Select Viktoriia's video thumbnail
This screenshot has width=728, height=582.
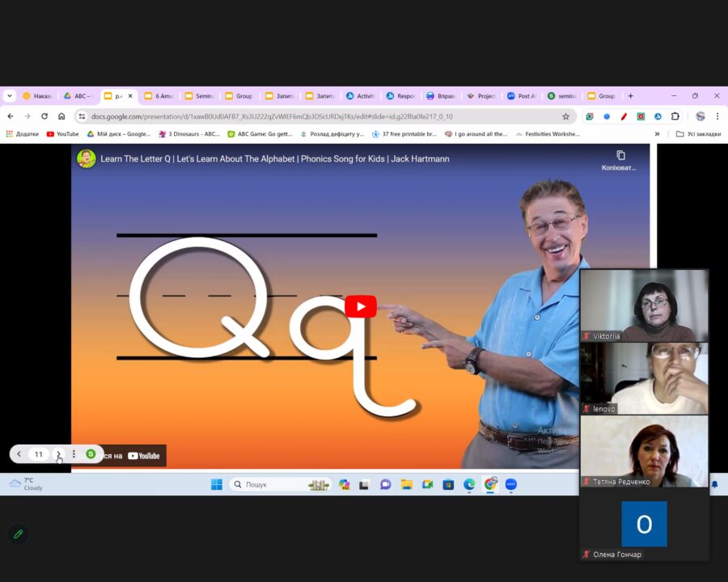pyautogui.click(x=644, y=306)
